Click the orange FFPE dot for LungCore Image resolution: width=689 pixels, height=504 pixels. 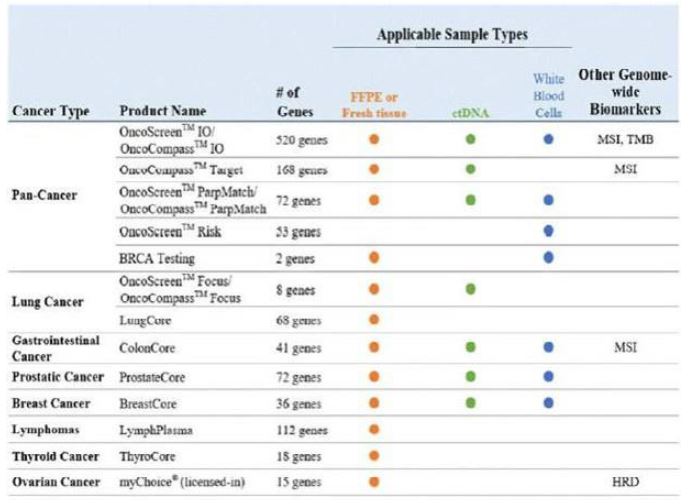(x=374, y=320)
